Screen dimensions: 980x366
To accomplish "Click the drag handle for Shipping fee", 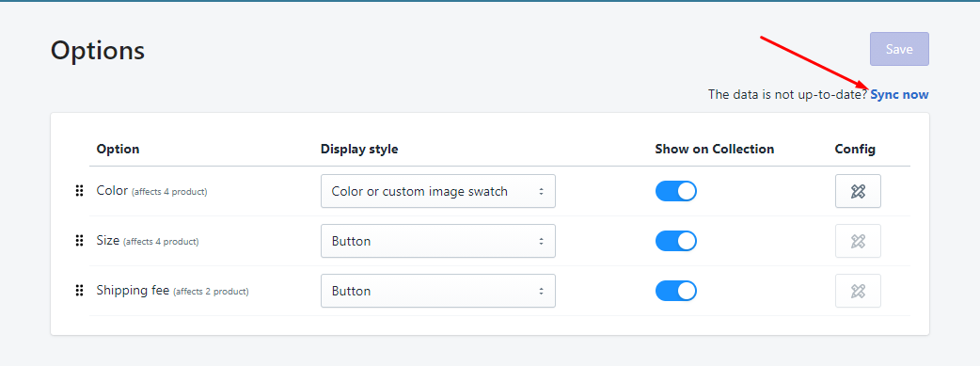I will (x=79, y=291).
